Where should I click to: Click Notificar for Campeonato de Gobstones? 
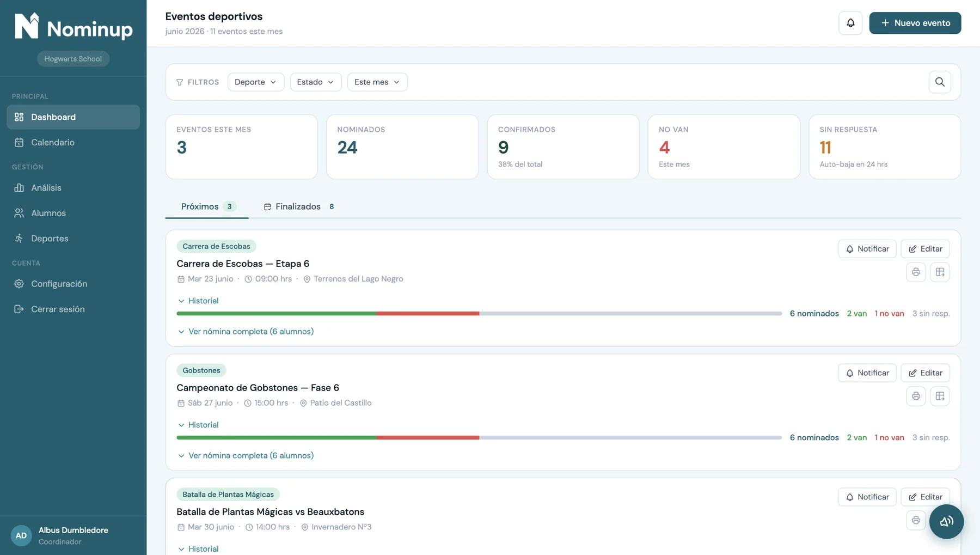pyautogui.click(x=867, y=373)
